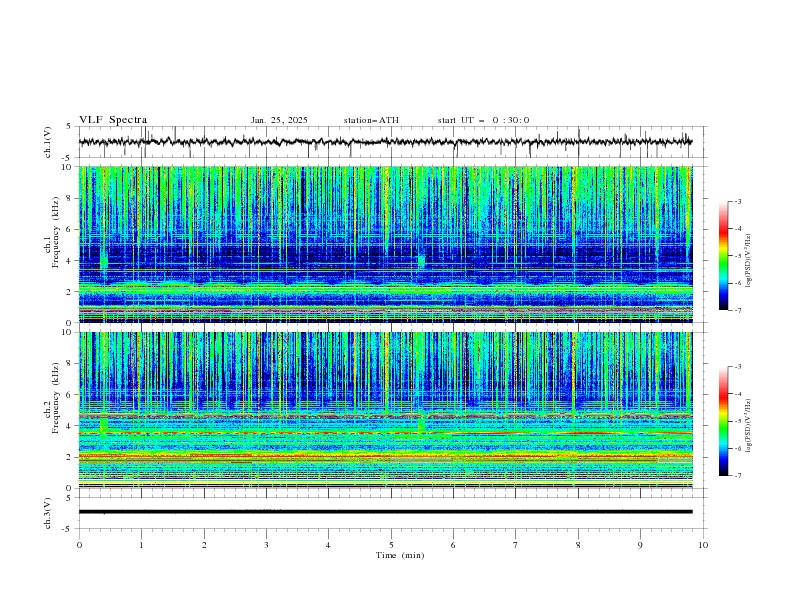Click the log(PSD) label beside the upper color bar
This screenshot has height=612, width=792.
[x=748, y=261]
